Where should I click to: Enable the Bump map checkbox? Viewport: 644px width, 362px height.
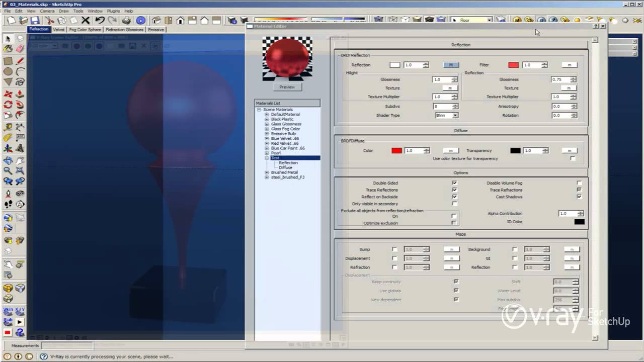394,249
